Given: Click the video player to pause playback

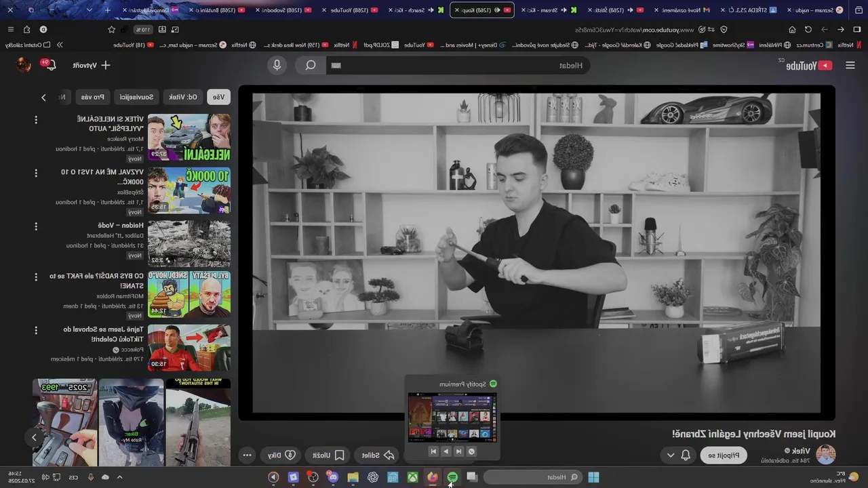Looking at the screenshot, I should [x=536, y=252].
